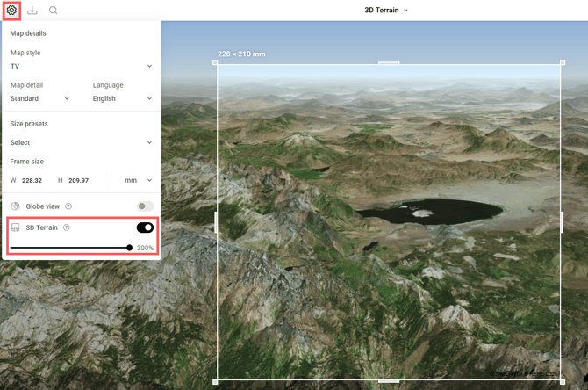Switch the mm units dropdown
This screenshot has height=390, width=588.
tap(138, 180)
